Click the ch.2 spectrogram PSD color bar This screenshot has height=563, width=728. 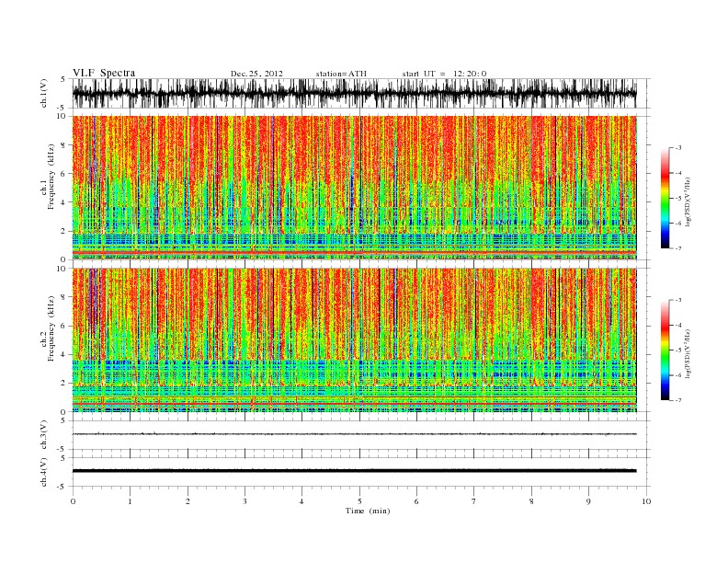coord(665,350)
